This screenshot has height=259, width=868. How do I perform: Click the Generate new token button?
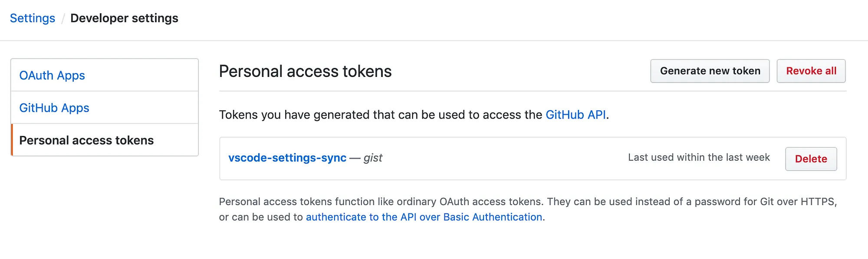pyautogui.click(x=710, y=70)
